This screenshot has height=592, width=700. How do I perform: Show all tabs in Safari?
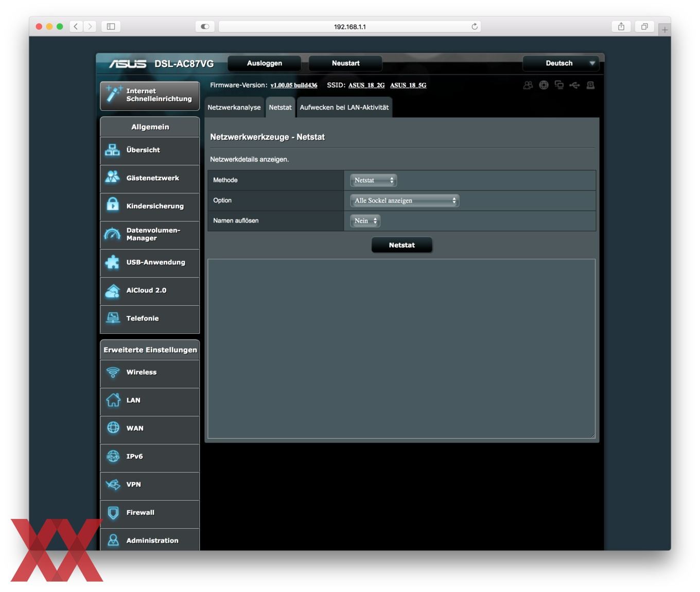(x=644, y=26)
